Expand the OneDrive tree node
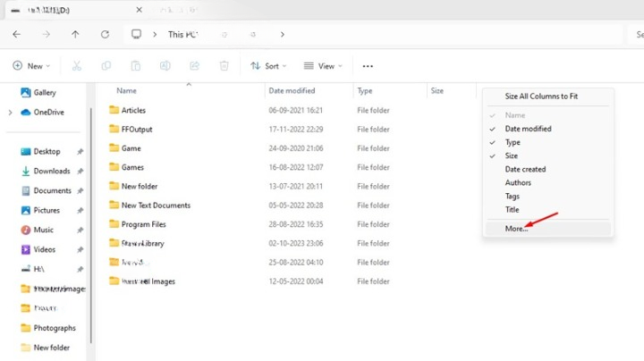Viewport: 644px width, 361px height. (x=10, y=112)
